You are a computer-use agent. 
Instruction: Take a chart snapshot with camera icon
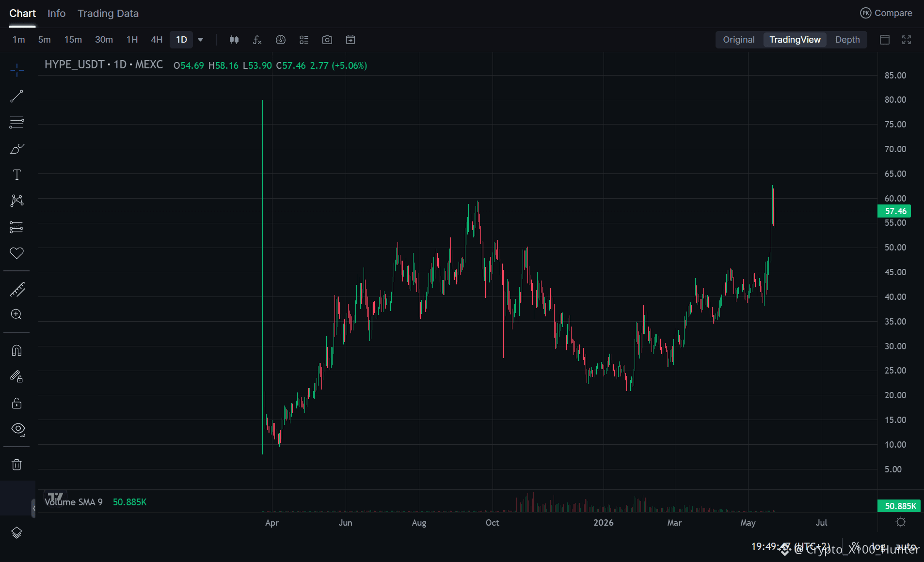pos(327,40)
